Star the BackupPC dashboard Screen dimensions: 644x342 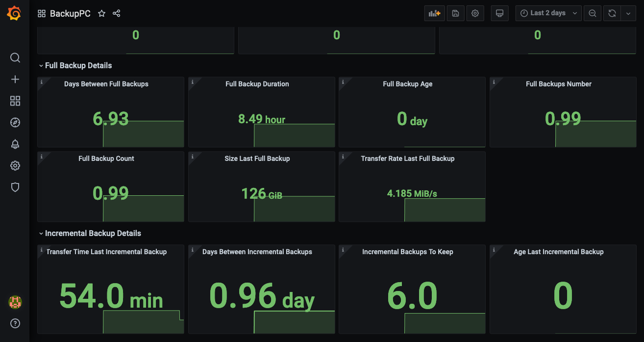(x=101, y=14)
